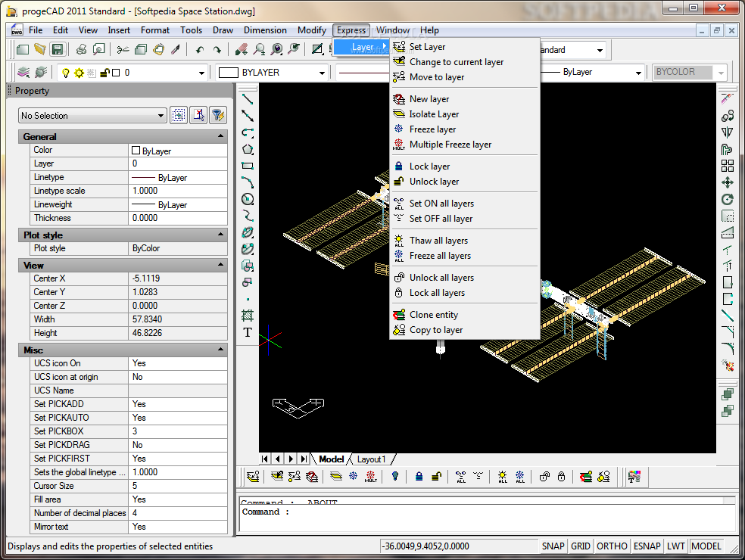
Task: Open the BYLAYER color dropdown
Action: pyautogui.click(x=322, y=73)
